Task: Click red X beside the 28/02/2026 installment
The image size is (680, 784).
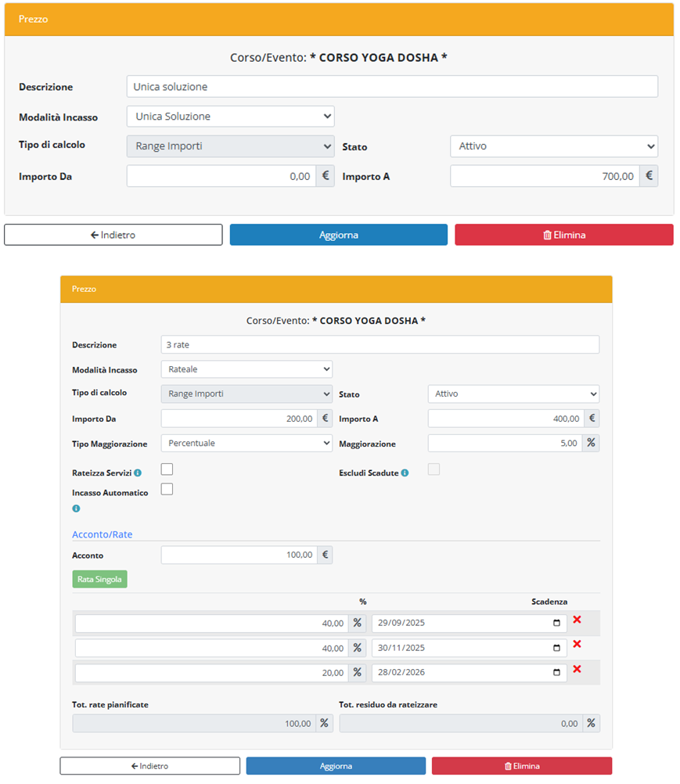Action: [577, 669]
